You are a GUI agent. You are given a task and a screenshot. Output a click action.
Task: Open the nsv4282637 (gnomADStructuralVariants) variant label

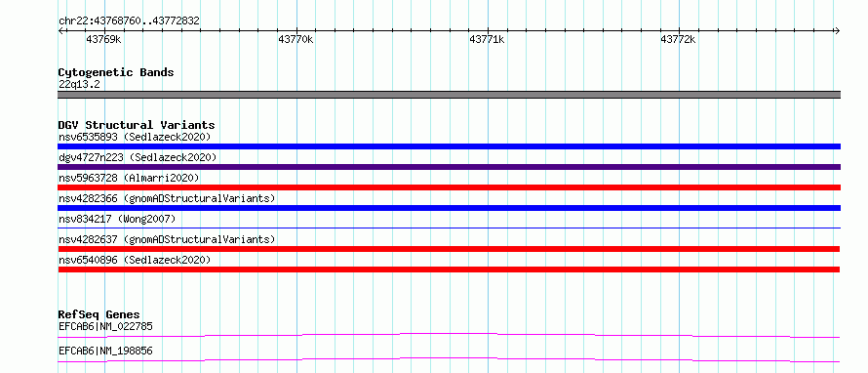tap(167, 239)
